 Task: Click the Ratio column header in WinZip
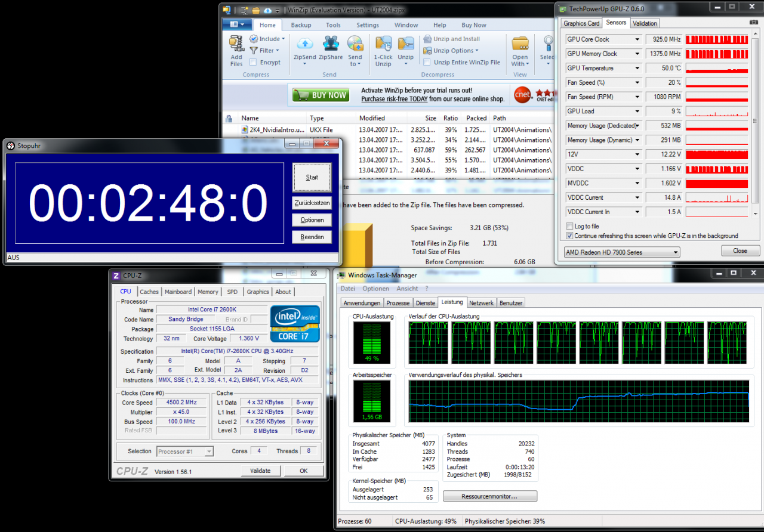(451, 118)
